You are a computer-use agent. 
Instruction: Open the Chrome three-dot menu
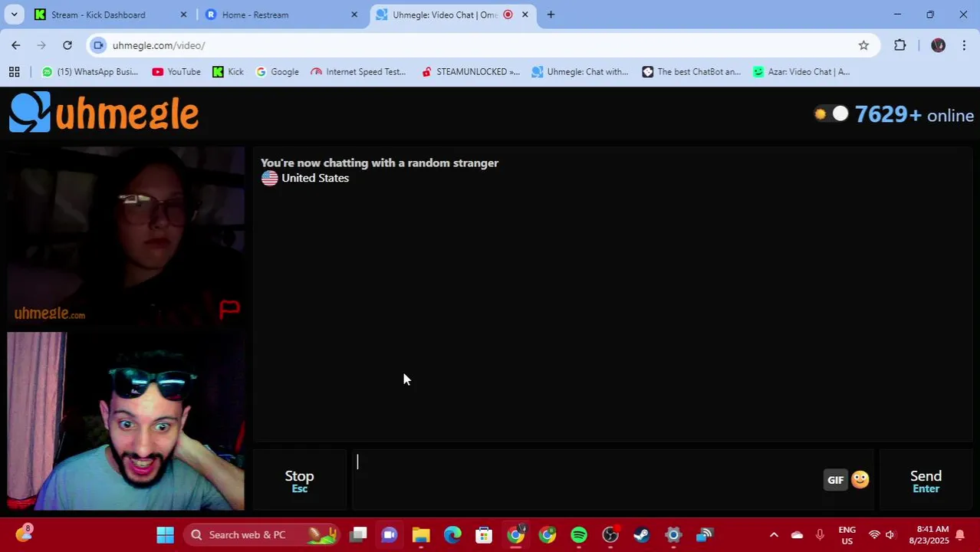tap(964, 45)
